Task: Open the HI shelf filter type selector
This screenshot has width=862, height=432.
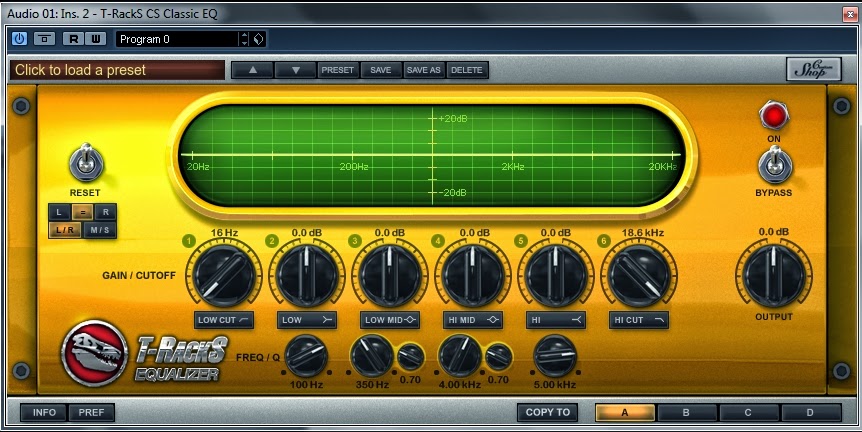Action: click(x=556, y=320)
